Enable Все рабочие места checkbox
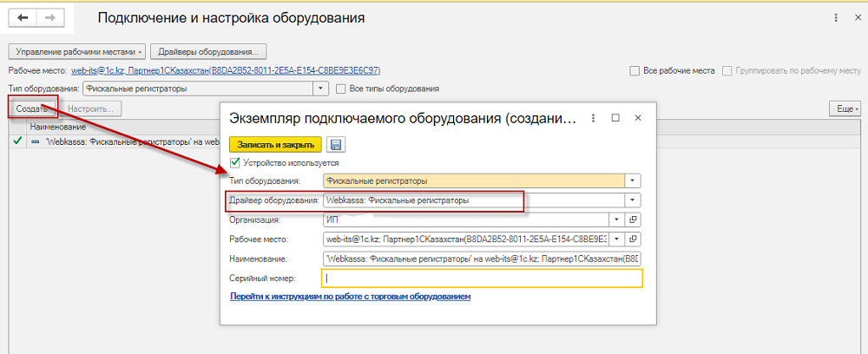Image resolution: width=868 pixels, height=354 pixels. pyautogui.click(x=635, y=71)
